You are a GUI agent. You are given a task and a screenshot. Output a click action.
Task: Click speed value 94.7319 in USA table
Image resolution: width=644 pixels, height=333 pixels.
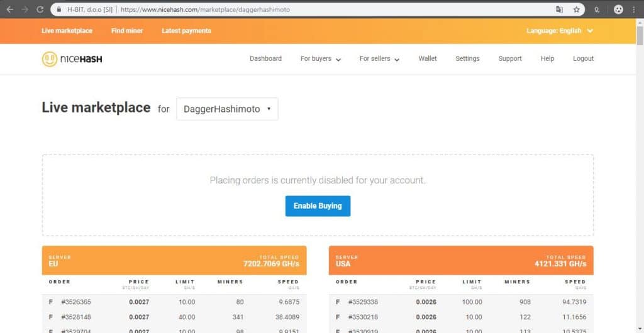[574, 302]
